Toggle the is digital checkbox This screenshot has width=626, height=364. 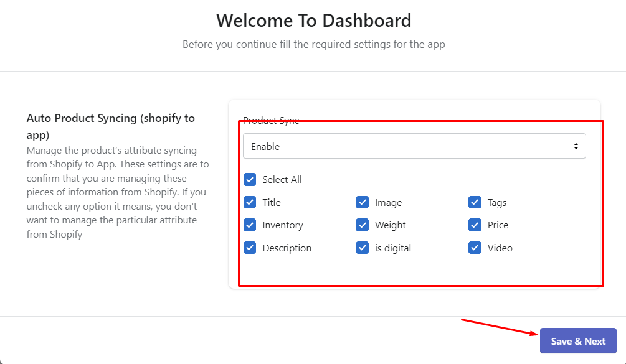click(362, 248)
